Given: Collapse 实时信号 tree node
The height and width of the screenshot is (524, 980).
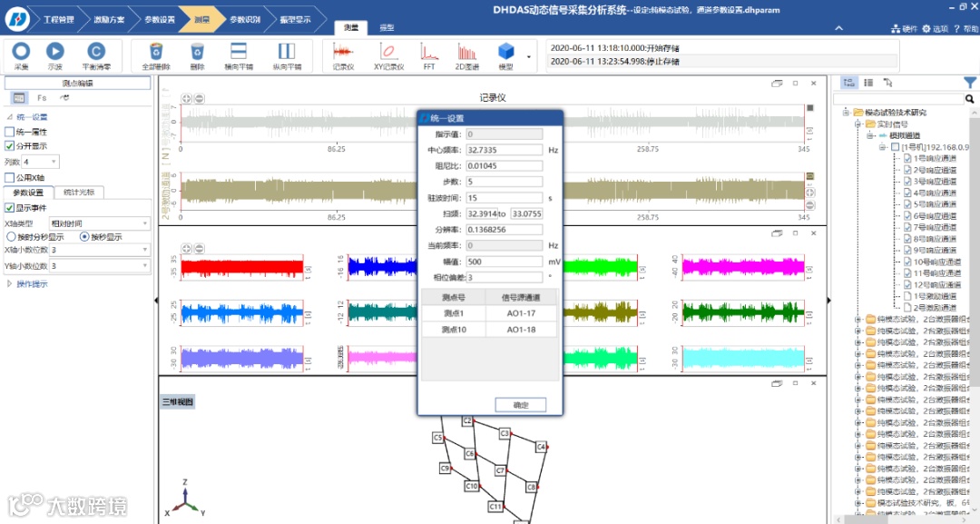Looking at the screenshot, I should (858, 124).
